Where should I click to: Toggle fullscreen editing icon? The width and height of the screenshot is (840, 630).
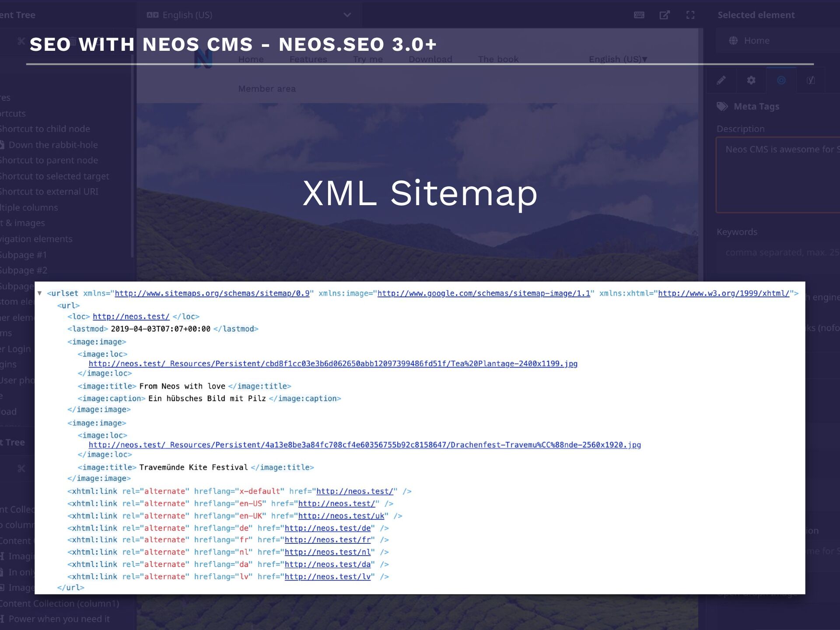690,15
